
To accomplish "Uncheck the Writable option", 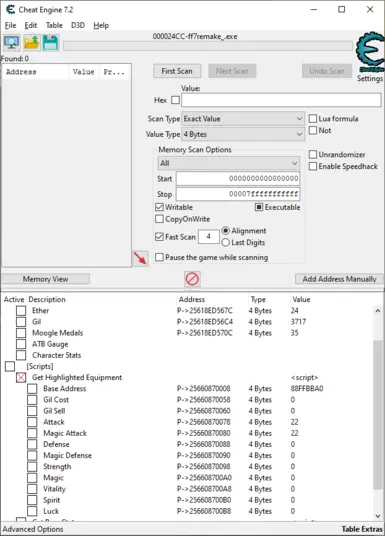I will point(159,207).
